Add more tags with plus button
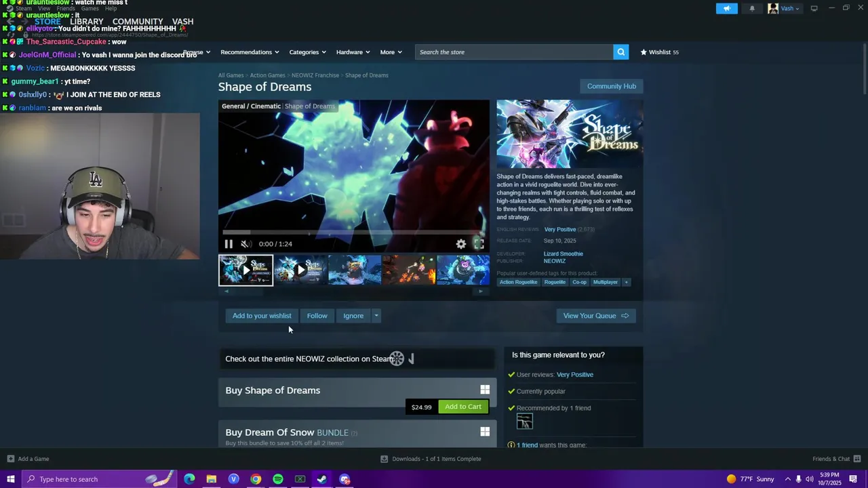 (626, 282)
